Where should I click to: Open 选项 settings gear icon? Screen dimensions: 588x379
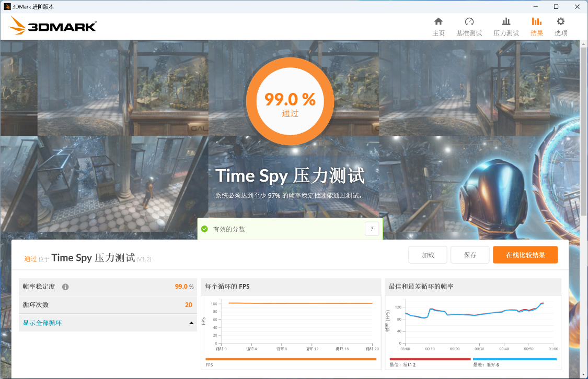(561, 22)
